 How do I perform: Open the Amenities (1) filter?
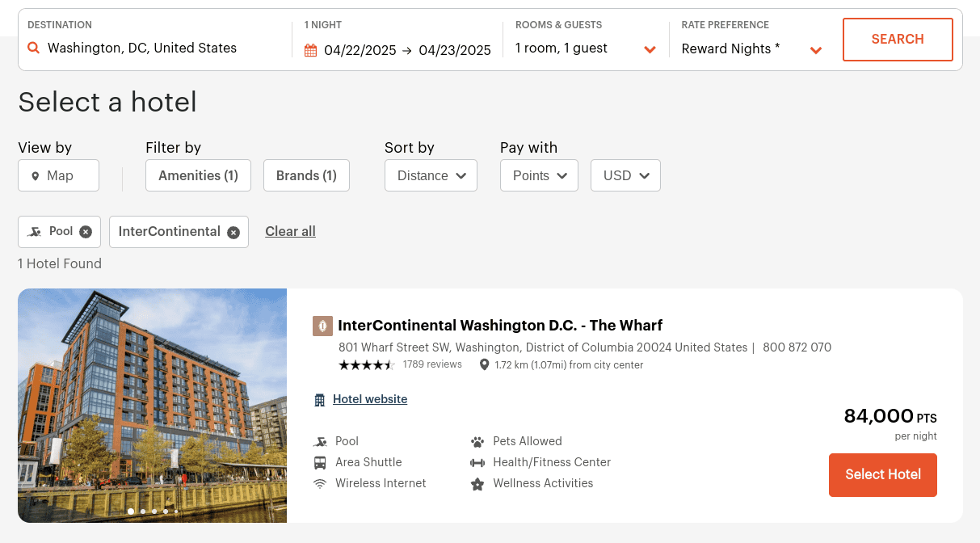[198, 175]
